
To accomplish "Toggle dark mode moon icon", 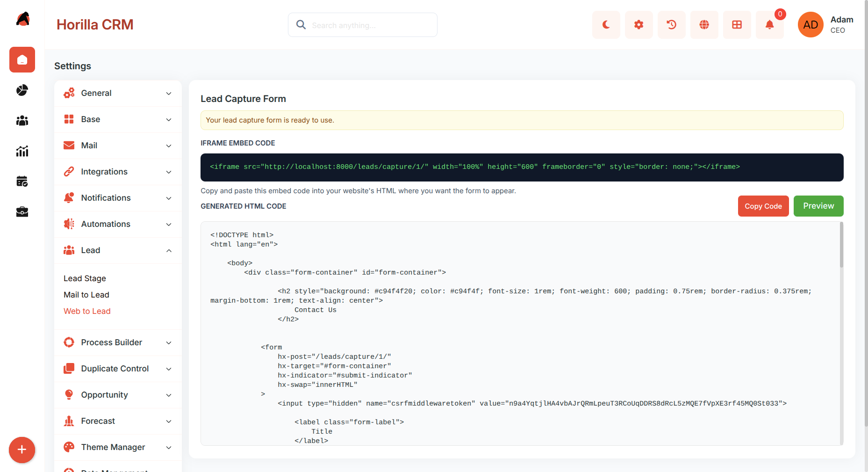I will coord(606,25).
